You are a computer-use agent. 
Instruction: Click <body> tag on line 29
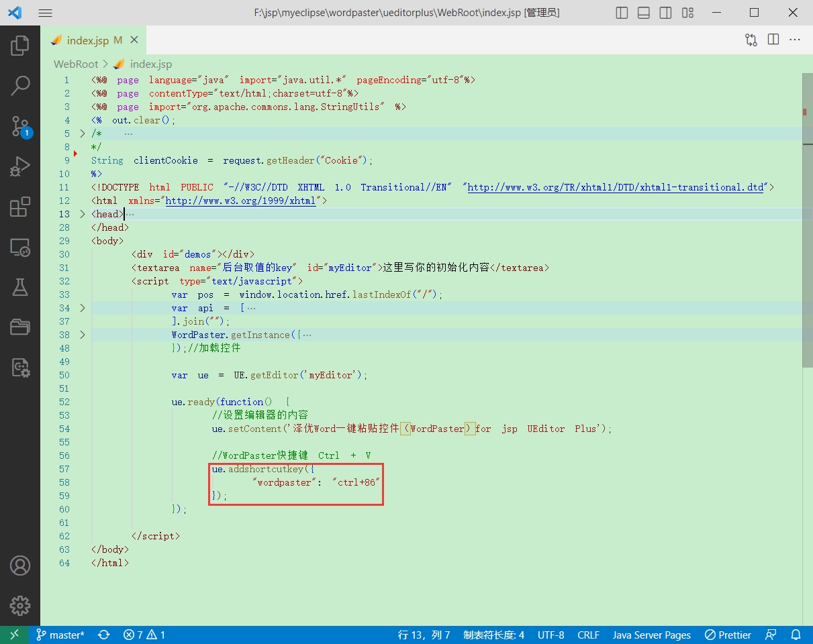(x=107, y=241)
